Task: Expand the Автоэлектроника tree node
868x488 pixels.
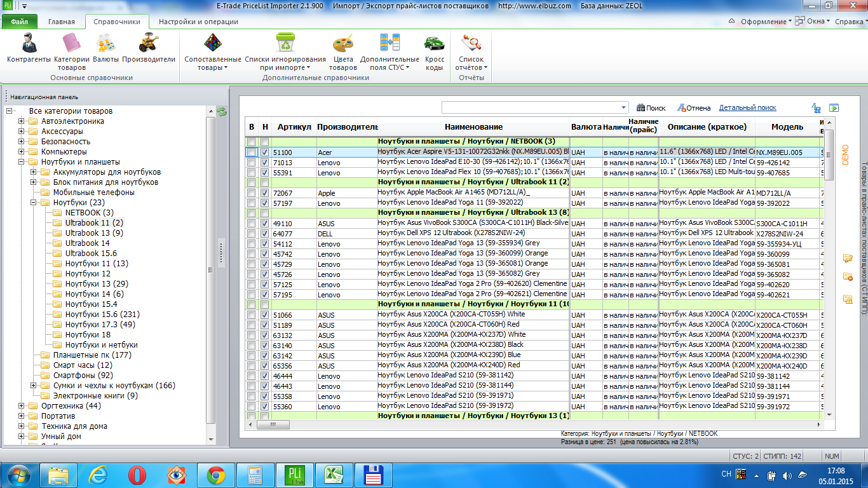Action: tap(22, 121)
